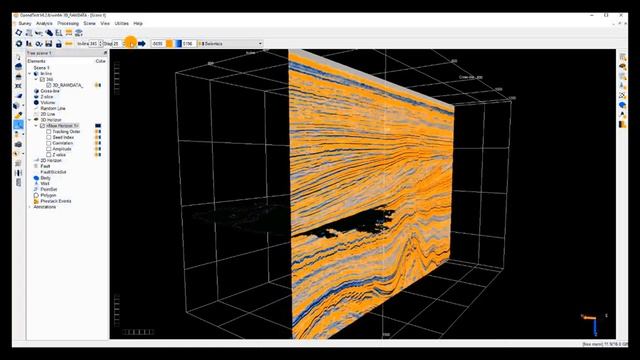Click the EL icon in the top toolbar
640x360 pixels.
[x=59, y=33]
